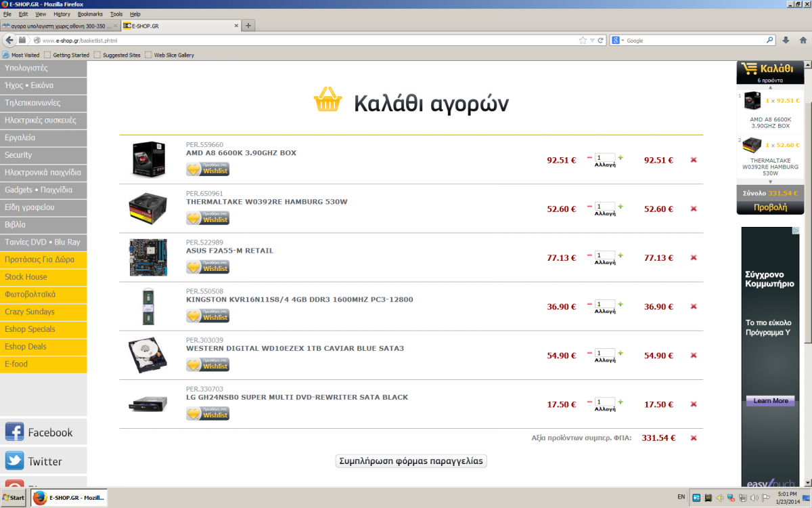
Task: Increase quantity of LG DVD-Rewriter
Action: pos(621,401)
